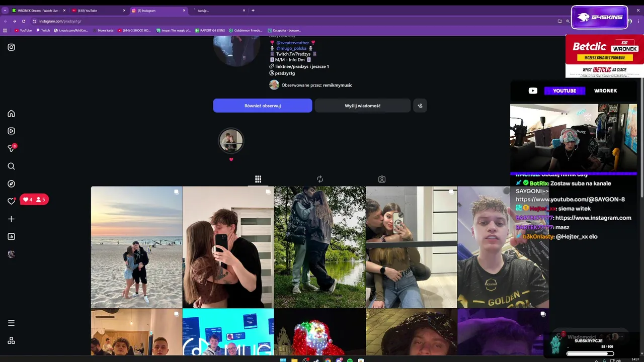The width and height of the screenshot is (644, 362).
Task: Open @mugo_polska link in bio
Action: coord(291,48)
